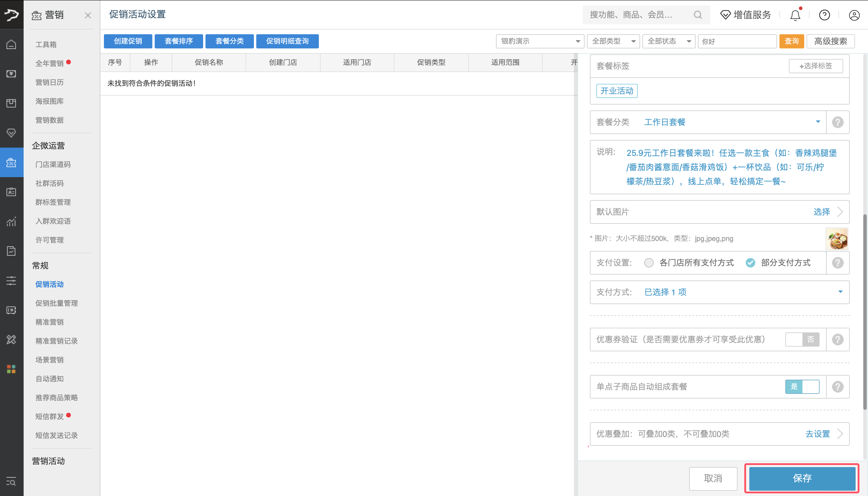868x496 pixels.
Task: Show help for 支付设置
Action: click(838, 263)
